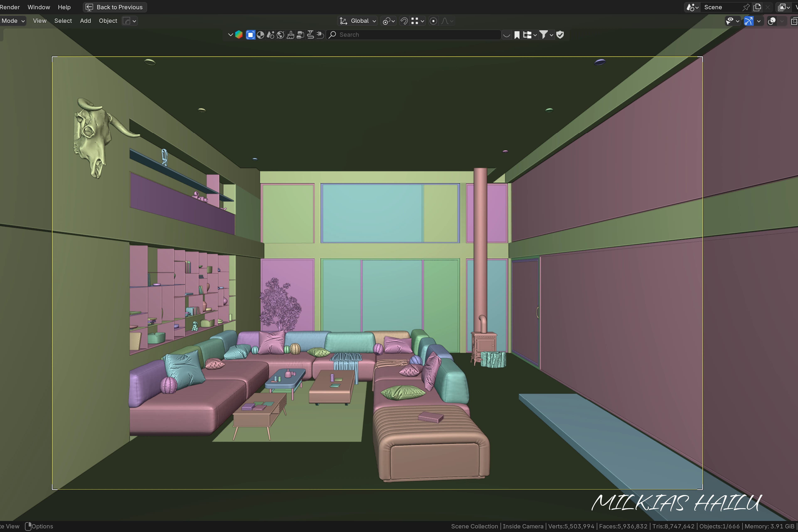
Task: Click the bookmark icon beside search
Action: [517, 35]
